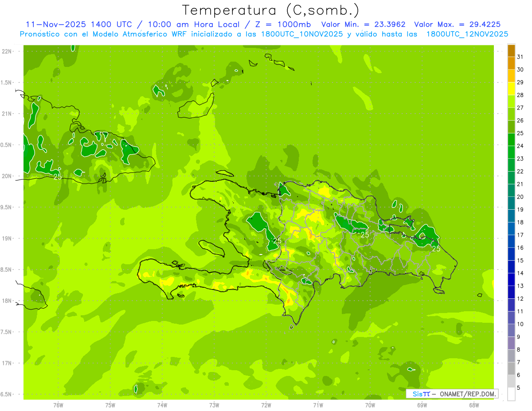Screen dimensions: 532x411
Task: Click the 20N latitude label
Action: coord(7,176)
